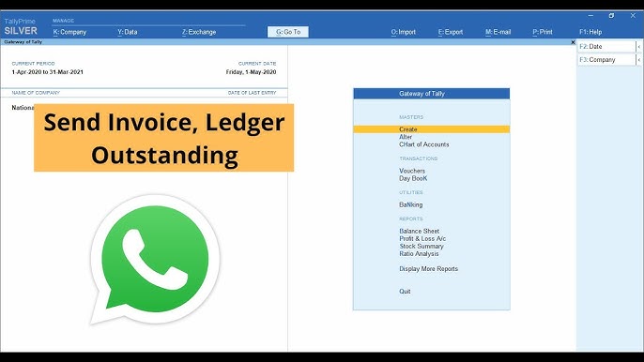Open the Balance Sheet report
The image size is (644, 362).
[419, 231]
